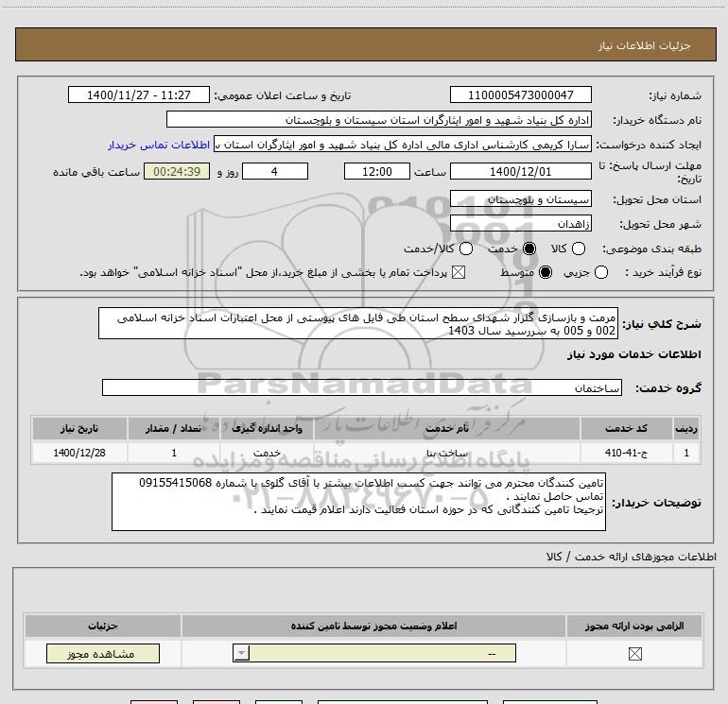Click service name cell ساخت بنا

[x=446, y=453]
